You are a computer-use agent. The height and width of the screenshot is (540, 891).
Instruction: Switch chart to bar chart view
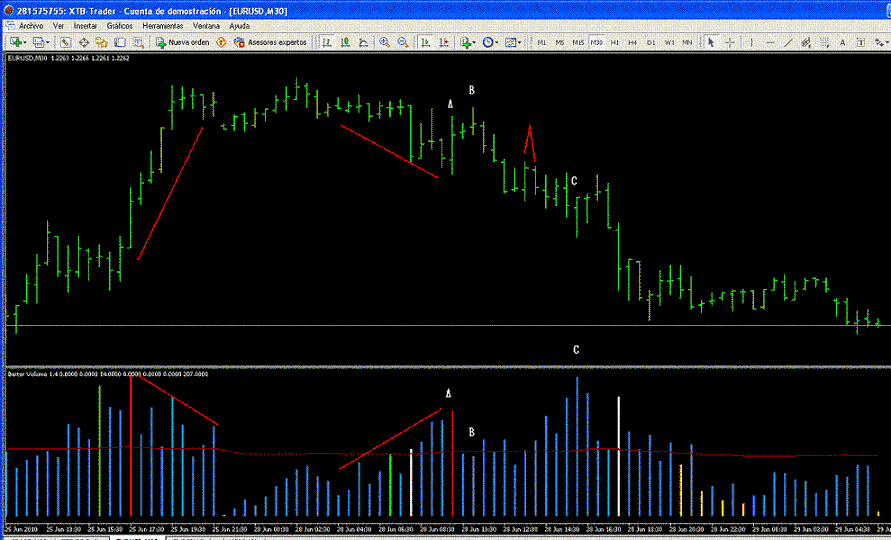click(x=327, y=43)
